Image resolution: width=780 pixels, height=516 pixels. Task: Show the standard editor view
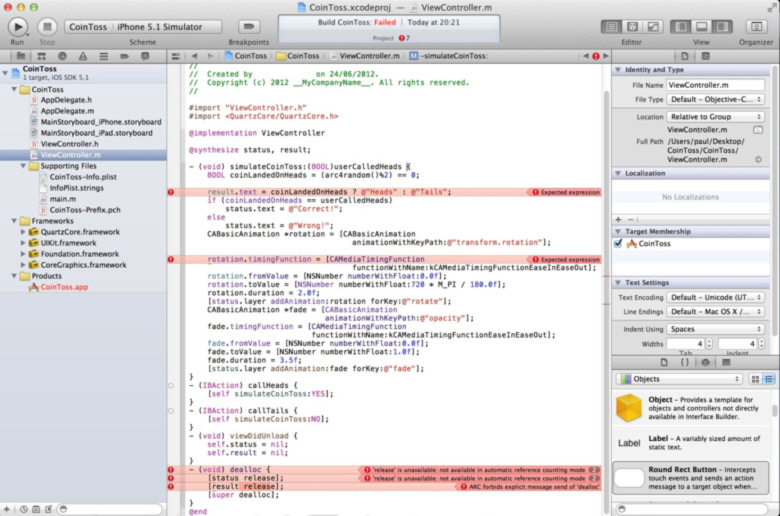611,26
